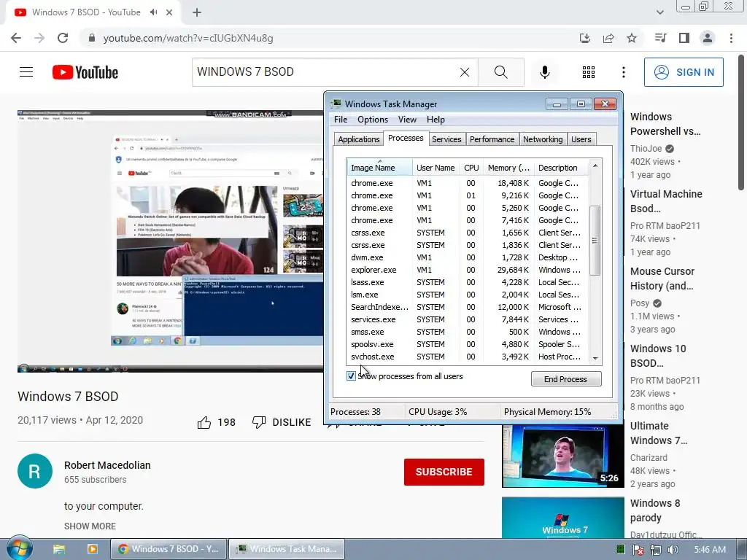Viewport: 747px width, 560px height.
Task: Sort processes by the Image Name column
Action: [x=379, y=168]
